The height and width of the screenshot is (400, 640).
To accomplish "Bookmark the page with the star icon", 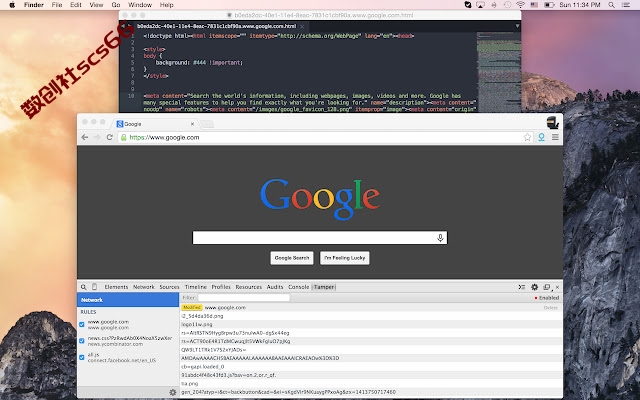I will [x=527, y=137].
